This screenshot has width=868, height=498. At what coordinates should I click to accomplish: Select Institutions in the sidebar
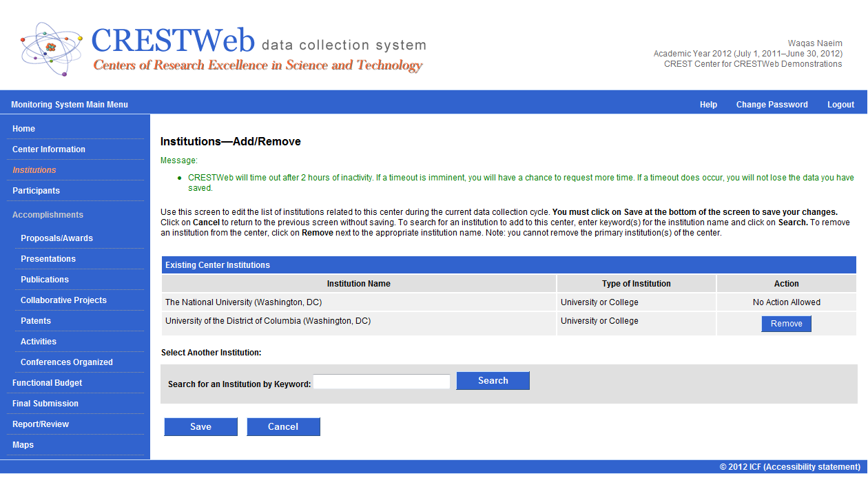(34, 170)
